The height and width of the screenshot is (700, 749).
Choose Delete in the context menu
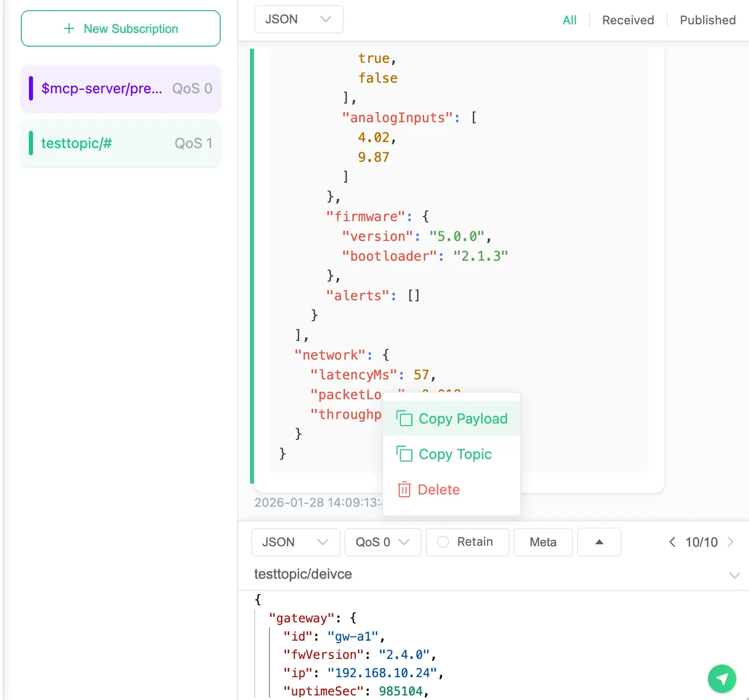438,489
